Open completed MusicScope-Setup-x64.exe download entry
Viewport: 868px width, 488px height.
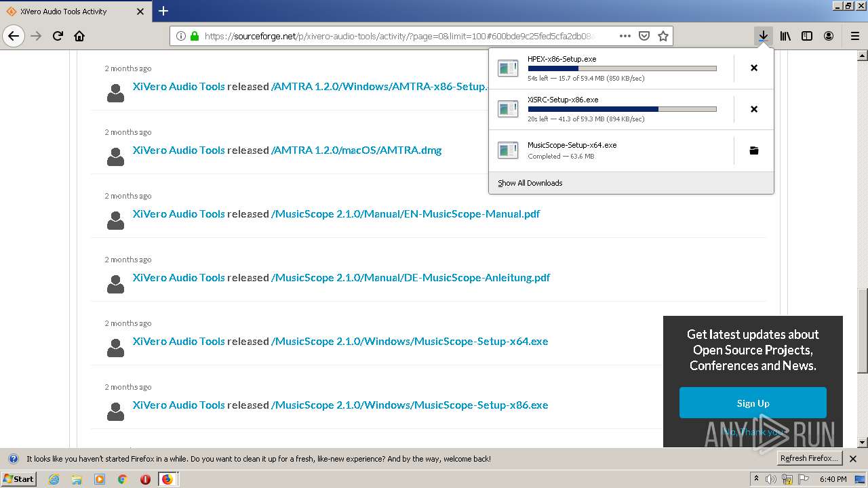coord(611,150)
